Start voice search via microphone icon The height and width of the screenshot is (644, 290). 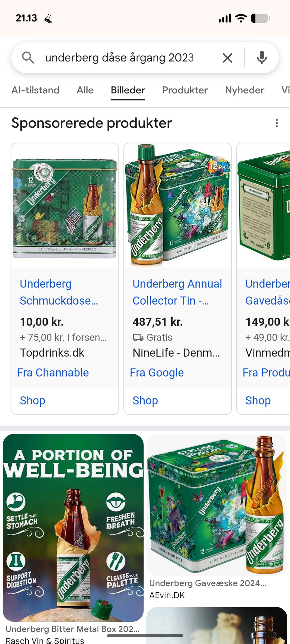(x=262, y=57)
